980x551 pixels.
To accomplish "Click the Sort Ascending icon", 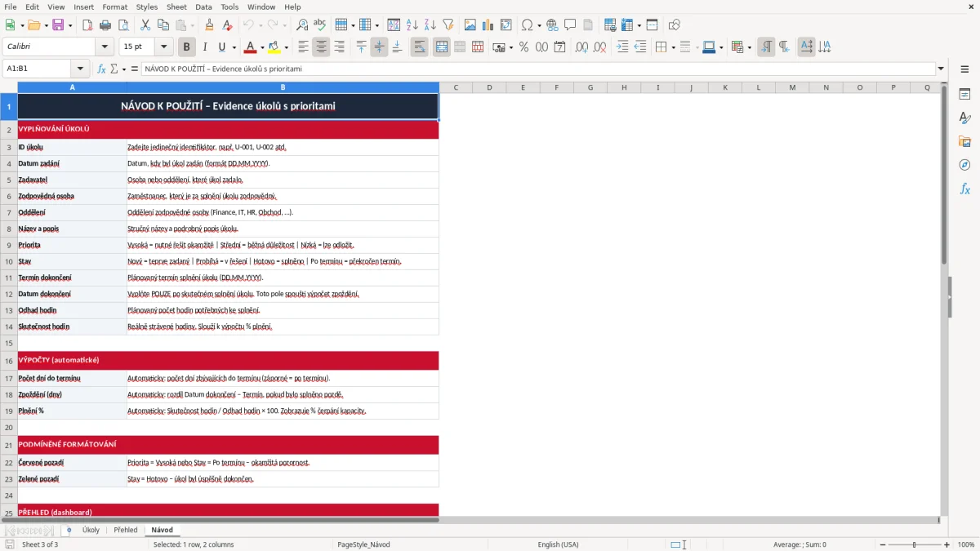I will (x=412, y=25).
